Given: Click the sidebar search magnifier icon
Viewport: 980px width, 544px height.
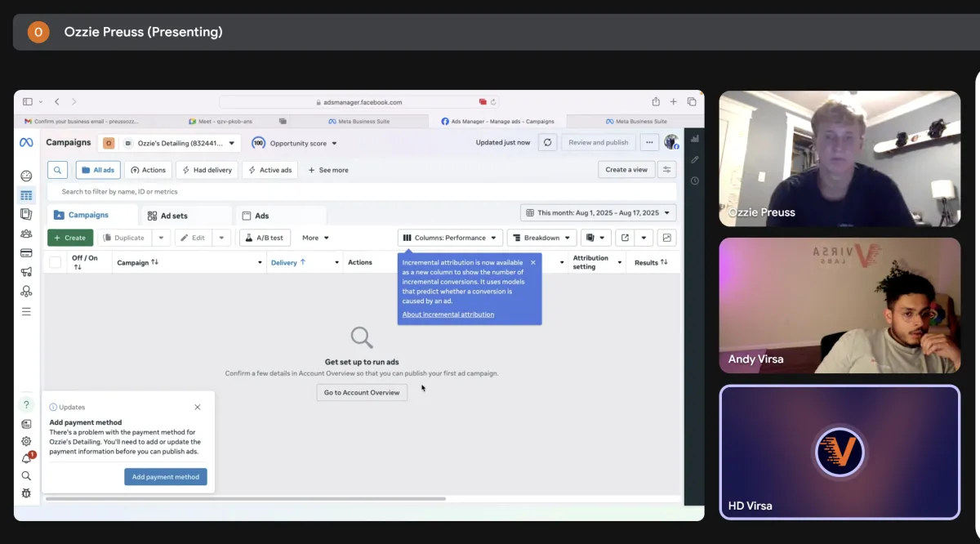Looking at the screenshot, I should pyautogui.click(x=26, y=476).
